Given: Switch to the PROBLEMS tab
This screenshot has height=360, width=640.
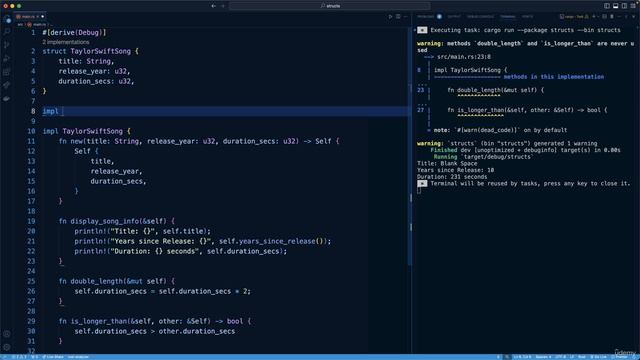Looking at the screenshot, I should (x=426, y=17).
